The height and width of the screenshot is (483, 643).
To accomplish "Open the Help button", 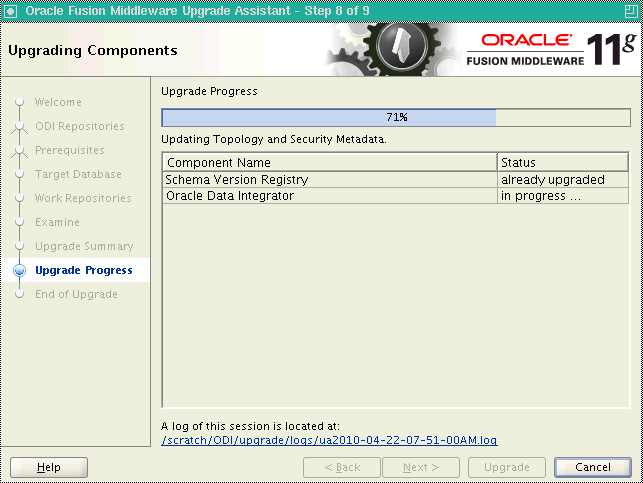I will [49, 467].
